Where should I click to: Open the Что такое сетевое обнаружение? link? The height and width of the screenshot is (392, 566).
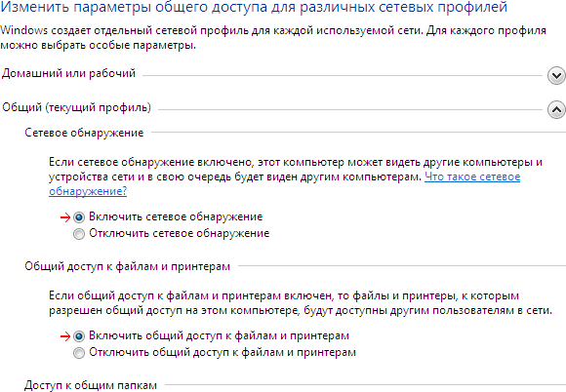(x=472, y=176)
